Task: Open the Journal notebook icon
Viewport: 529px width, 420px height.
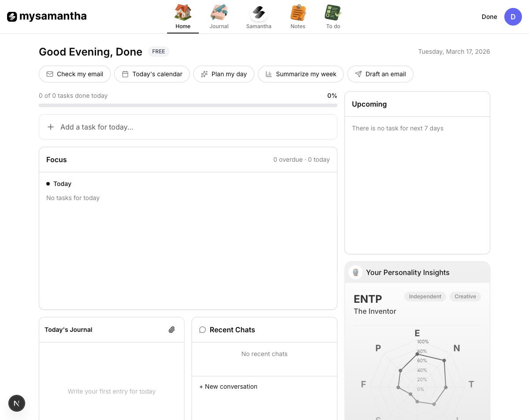Action: (219, 12)
